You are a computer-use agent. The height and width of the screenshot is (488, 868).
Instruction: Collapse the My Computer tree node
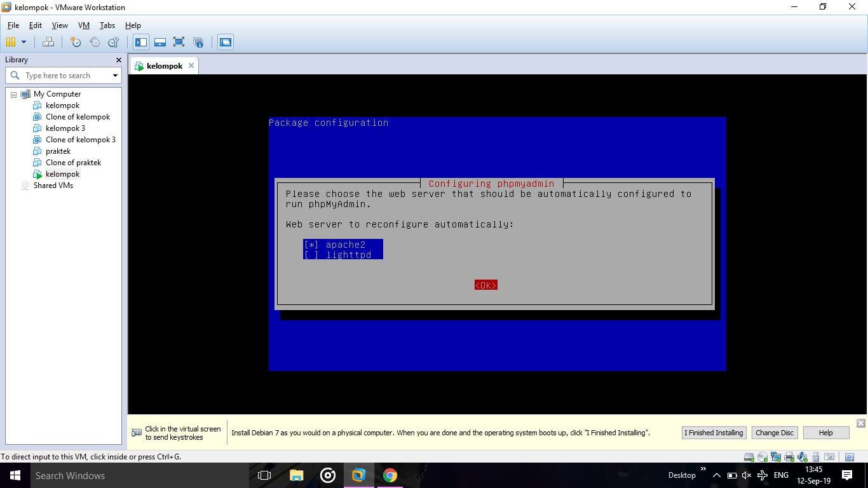(13, 94)
